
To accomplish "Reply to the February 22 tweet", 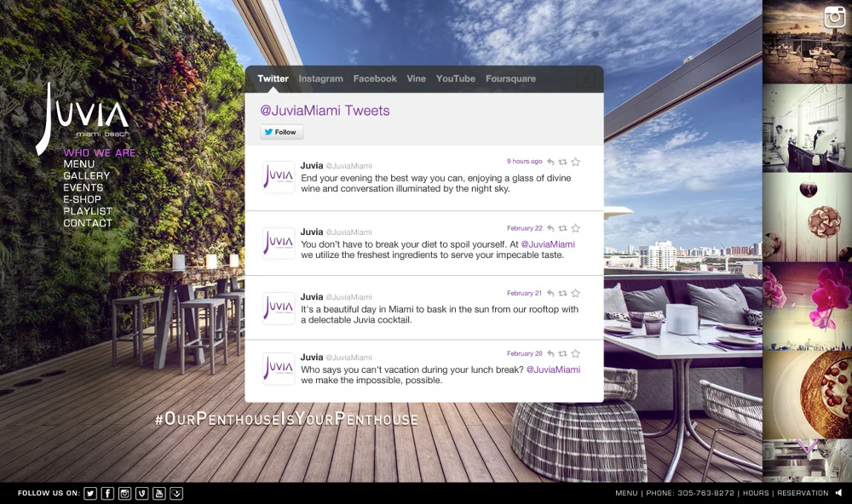I will tap(550, 228).
